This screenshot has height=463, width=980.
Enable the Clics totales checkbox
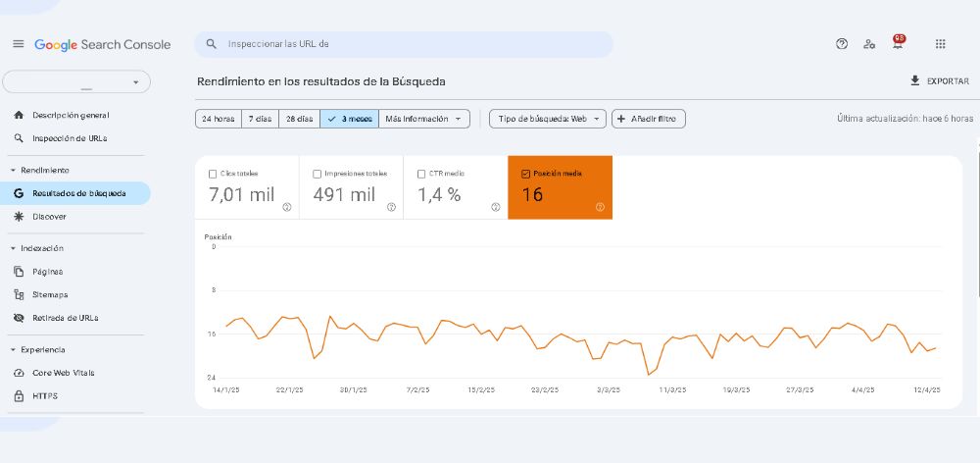(x=213, y=174)
